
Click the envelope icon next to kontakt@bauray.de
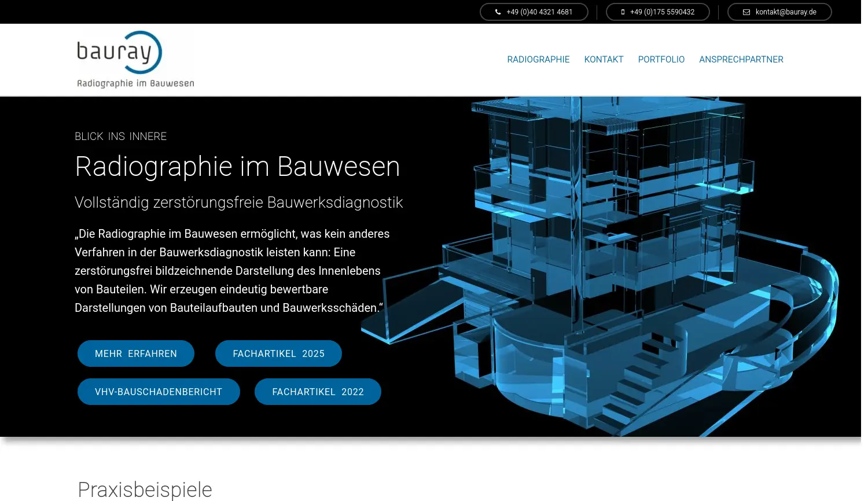point(746,12)
